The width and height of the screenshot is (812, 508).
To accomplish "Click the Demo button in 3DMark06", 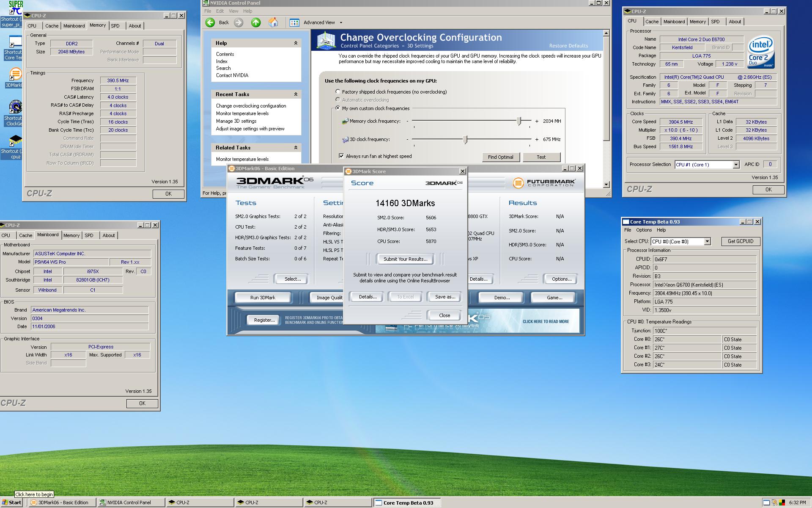I will coord(502,298).
